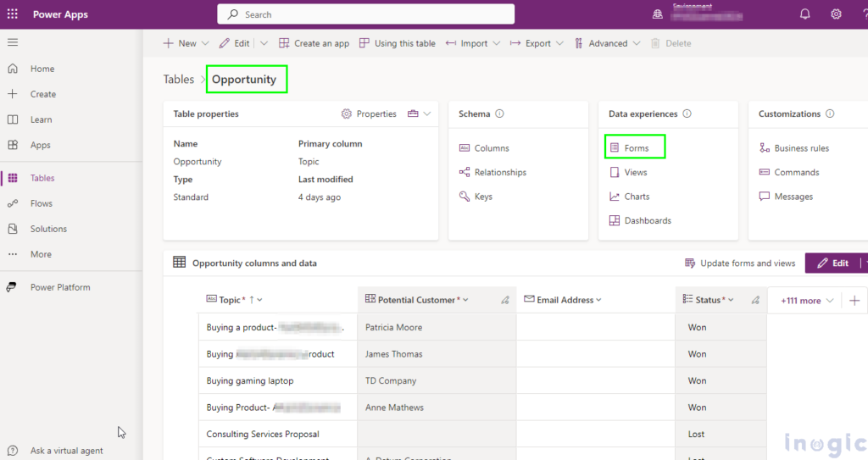Expand the New dropdown chevron
This screenshot has height=460, width=868.
205,43
